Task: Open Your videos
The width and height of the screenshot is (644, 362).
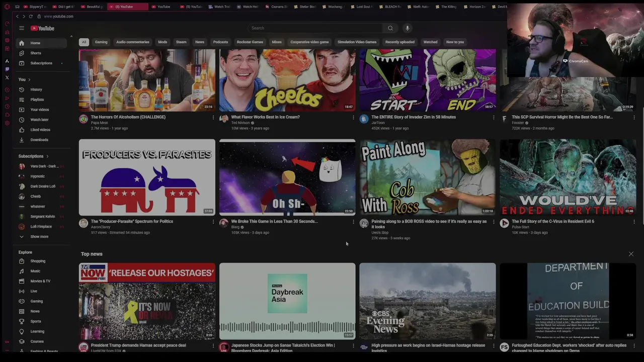Action: tap(40, 110)
